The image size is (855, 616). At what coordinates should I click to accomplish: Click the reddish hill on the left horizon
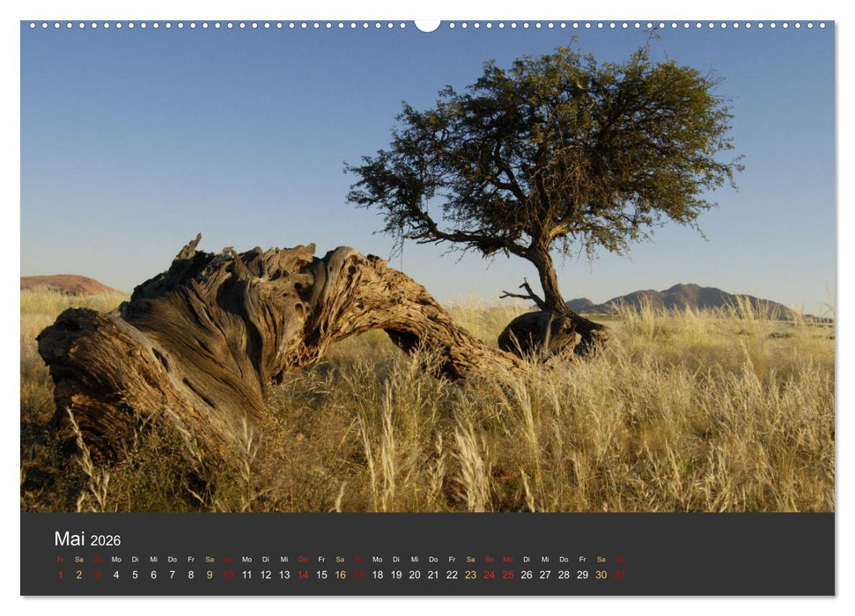[x=66, y=284]
